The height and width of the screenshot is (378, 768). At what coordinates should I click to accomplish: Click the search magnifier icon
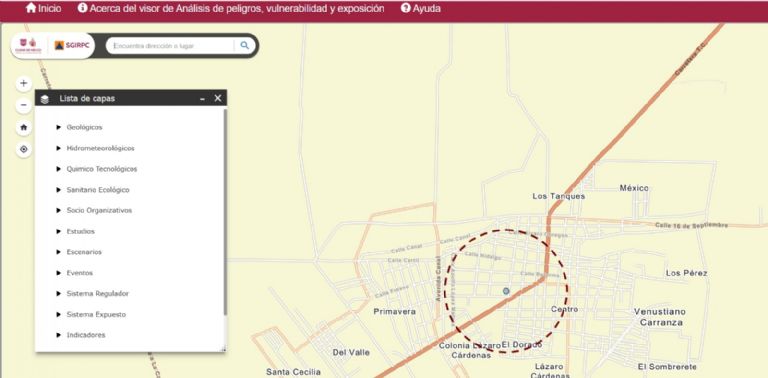click(244, 46)
